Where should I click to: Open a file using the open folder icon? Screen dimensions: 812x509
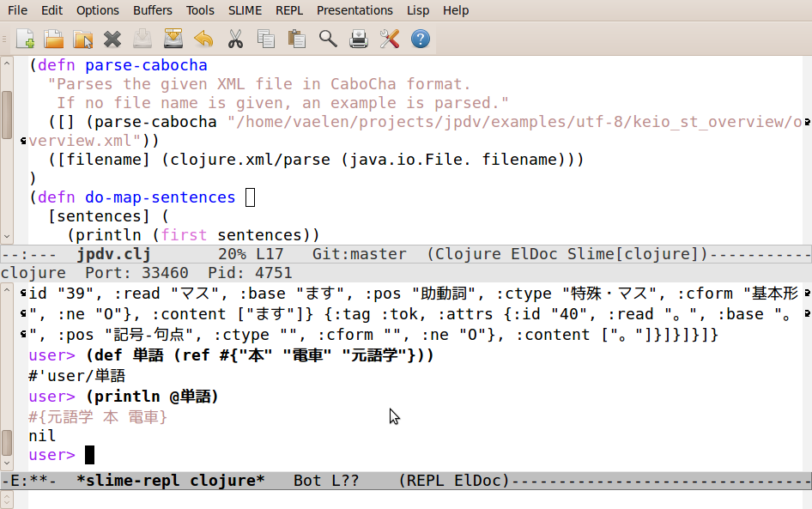52,39
